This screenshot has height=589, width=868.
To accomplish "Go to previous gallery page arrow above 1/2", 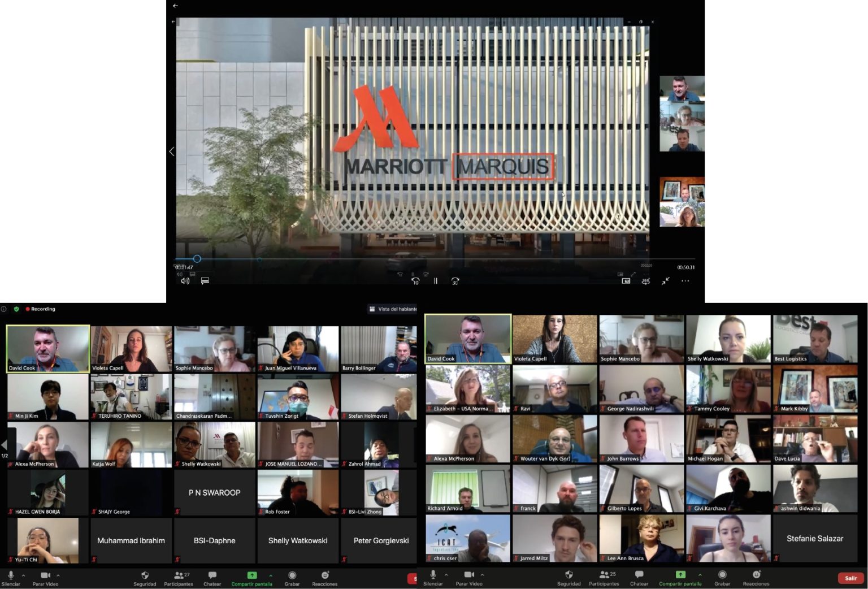I will [4, 445].
